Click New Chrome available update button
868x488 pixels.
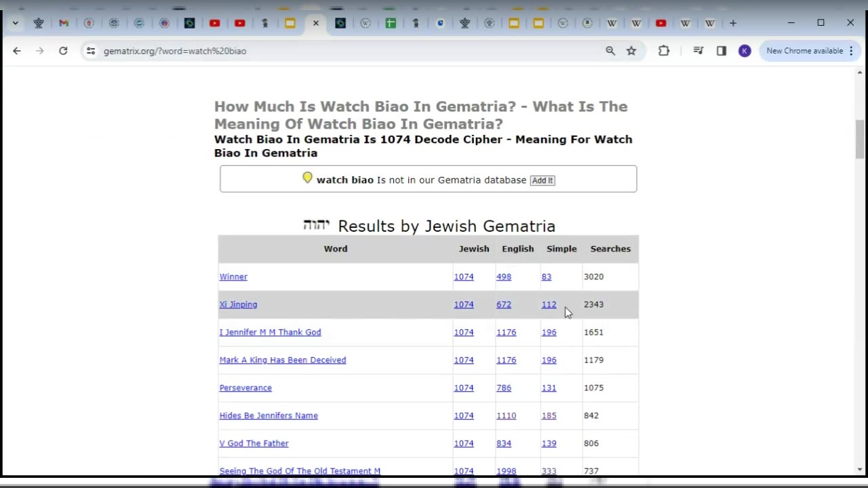(804, 51)
